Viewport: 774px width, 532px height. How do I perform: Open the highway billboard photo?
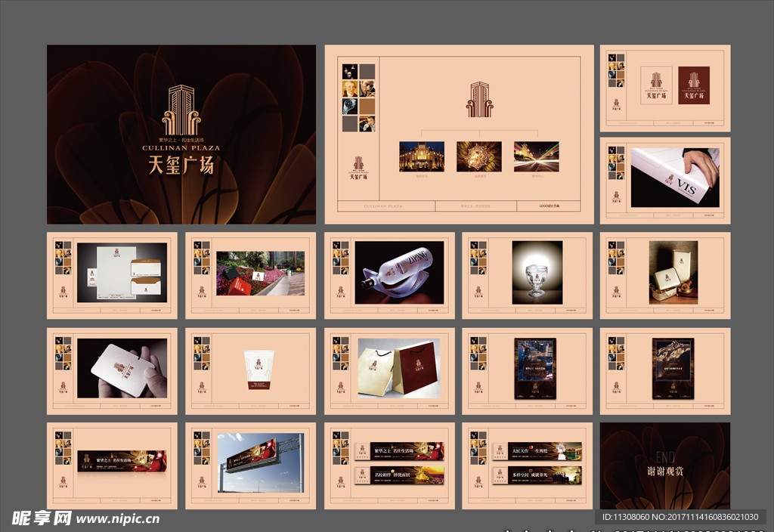[260, 462]
